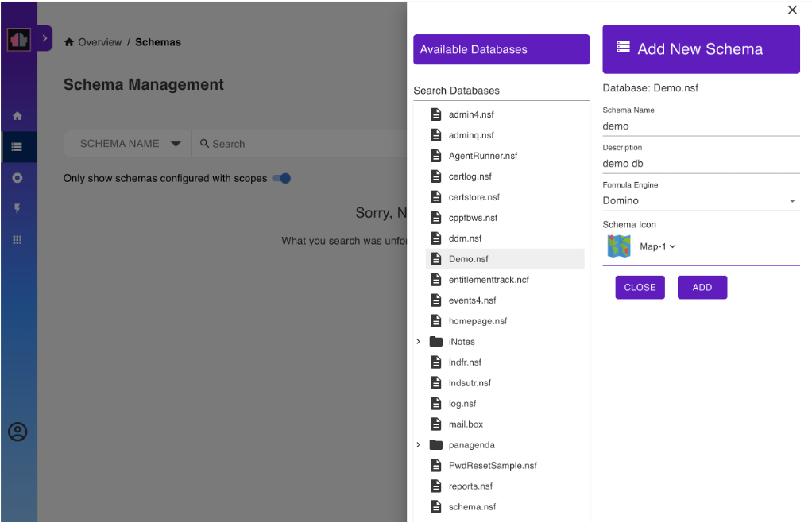Image resolution: width=812 pixels, height=523 pixels.
Task: Open the user account icon in sidebar
Action: 17,432
